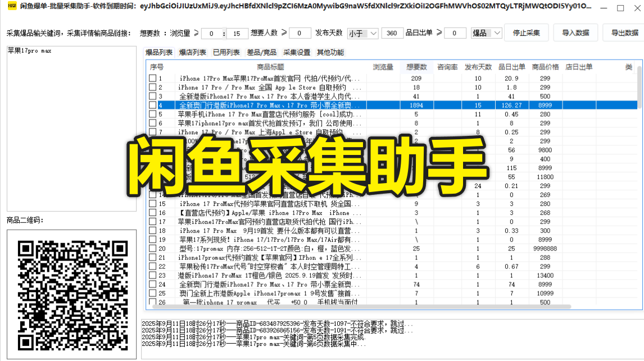The width and height of the screenshot is (644, 361).
Task: Select checkbox of row 20
Action: (152, 249)
